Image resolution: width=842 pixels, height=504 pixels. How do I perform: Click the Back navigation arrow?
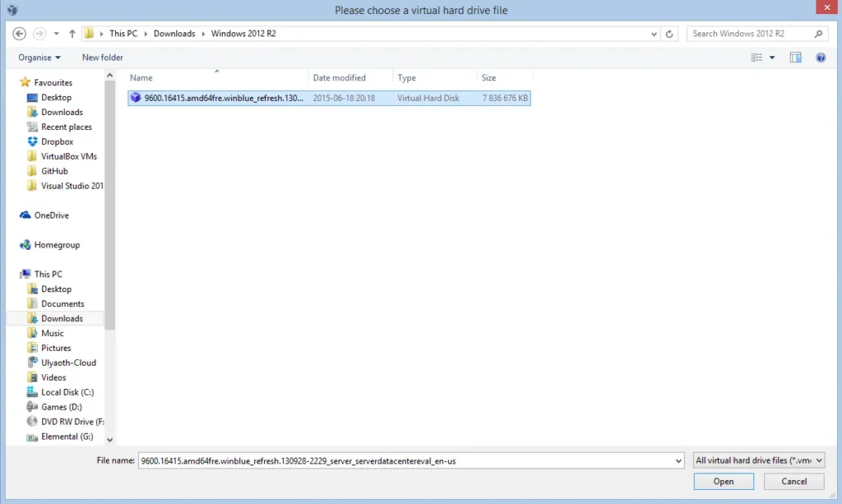pyautogui.click(x=20, y=34)
